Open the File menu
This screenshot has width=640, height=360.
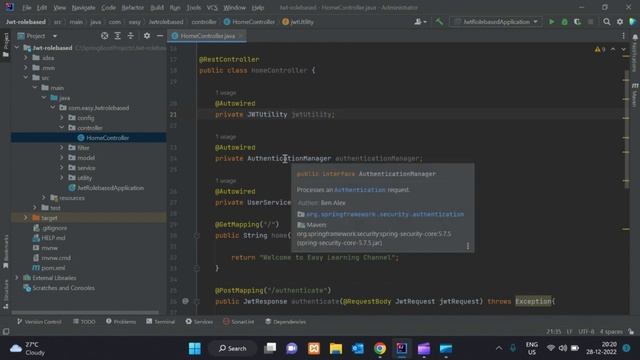(27, 7)
